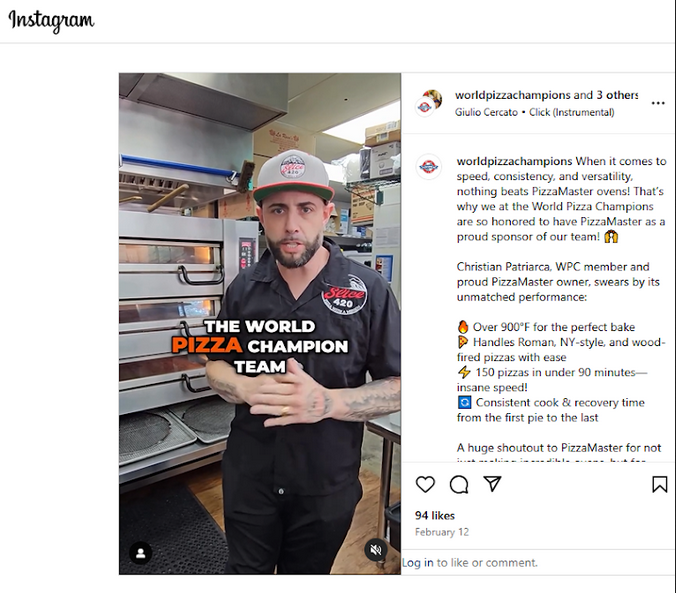
Task: Click 'to like or comment' prompt area
Action: [x=487, y=562]
